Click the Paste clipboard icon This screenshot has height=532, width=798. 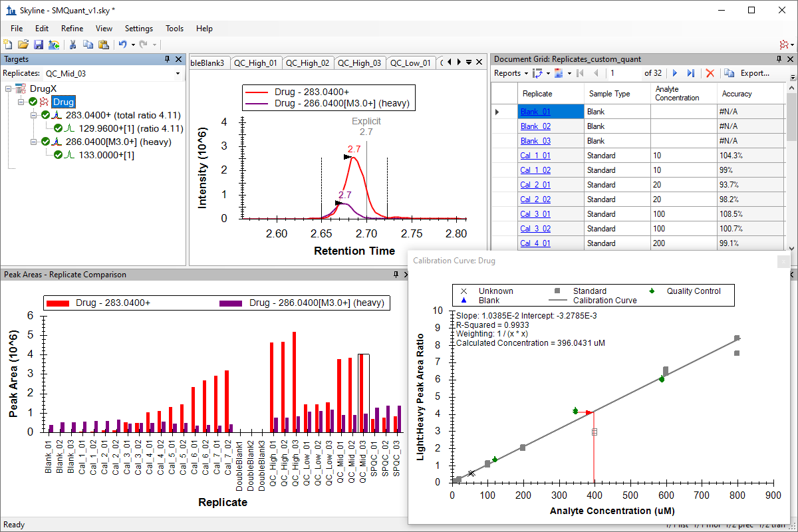104,45
